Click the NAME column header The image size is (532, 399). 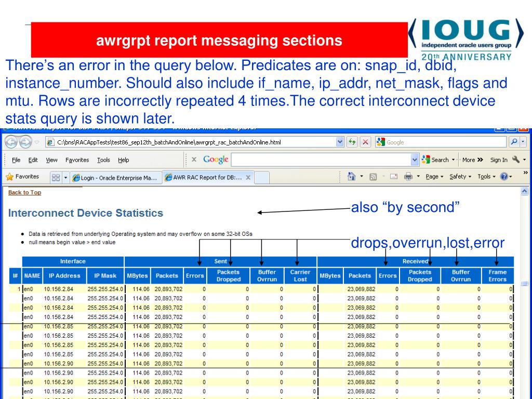tap(32, 275)
